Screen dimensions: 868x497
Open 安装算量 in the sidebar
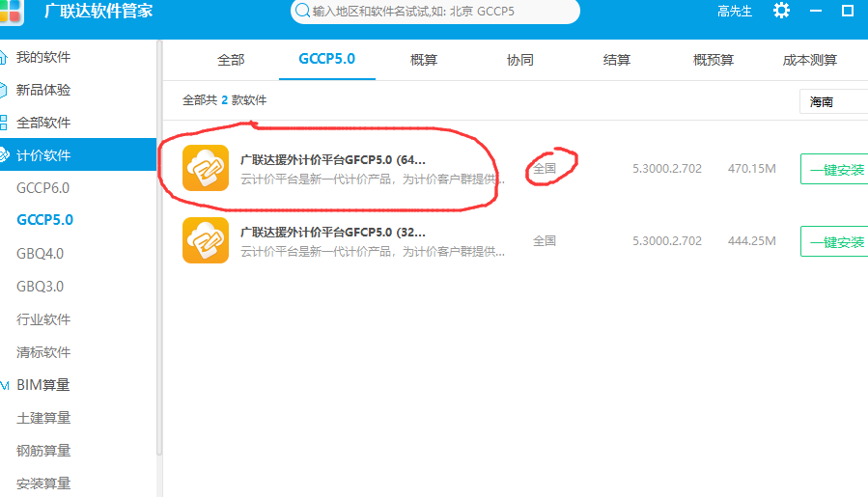[43, 483]
